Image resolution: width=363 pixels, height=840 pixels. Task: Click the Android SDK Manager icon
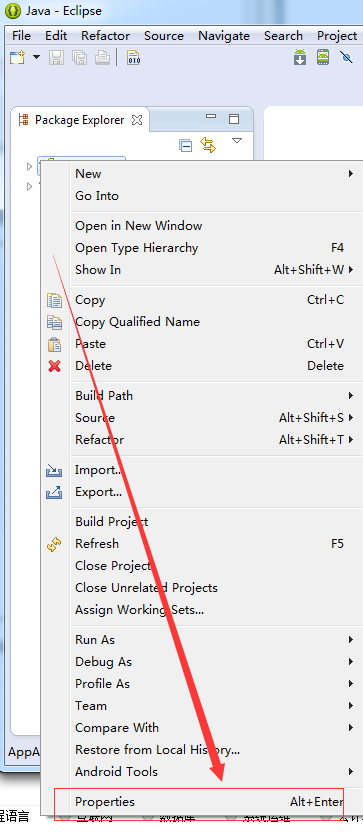300,57
